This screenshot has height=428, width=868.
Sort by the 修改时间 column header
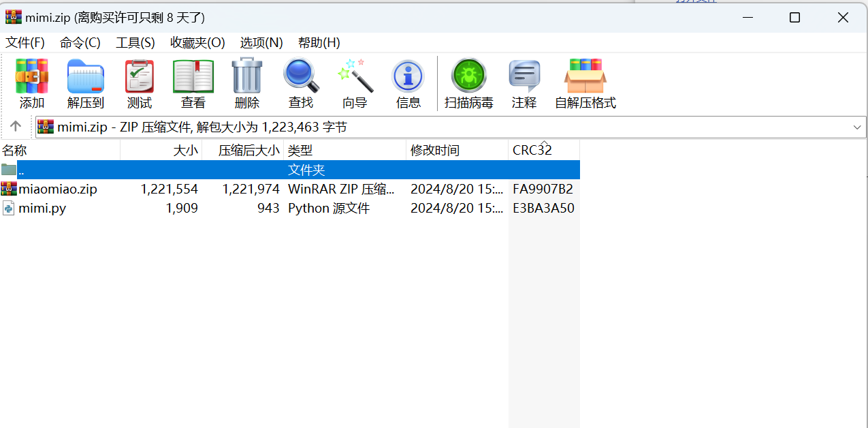tap(457, 151)
